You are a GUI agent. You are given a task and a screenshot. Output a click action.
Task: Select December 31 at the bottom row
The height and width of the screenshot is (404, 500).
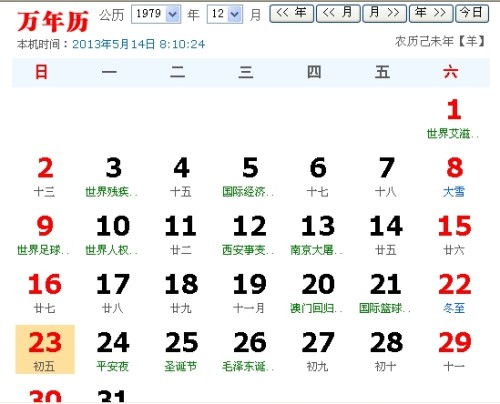[113, 396]
